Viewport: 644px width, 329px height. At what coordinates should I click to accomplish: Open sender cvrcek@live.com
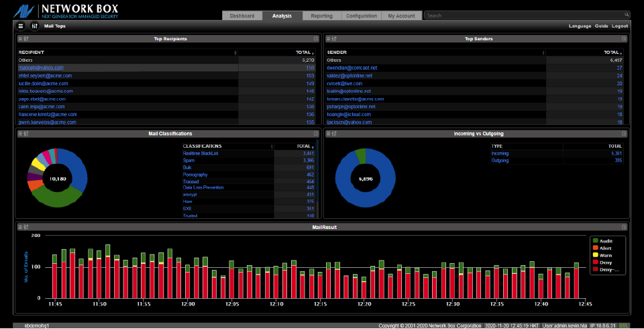pos(345,83)
